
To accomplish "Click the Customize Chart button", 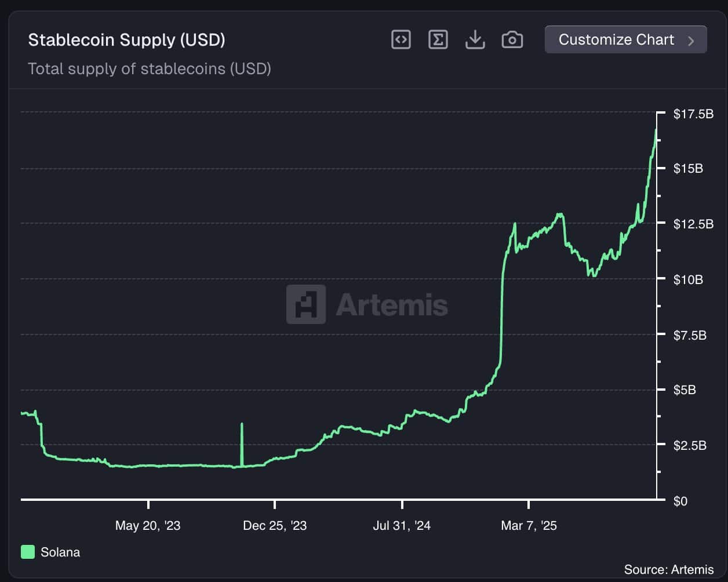I will click(625, 39).
